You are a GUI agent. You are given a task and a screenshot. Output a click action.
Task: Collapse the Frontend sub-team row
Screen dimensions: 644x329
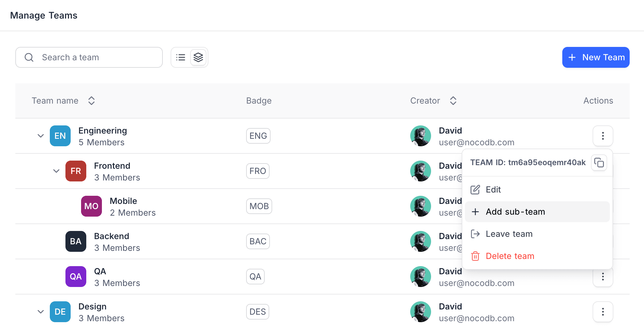pyautogui.click(x=56, y=171)
